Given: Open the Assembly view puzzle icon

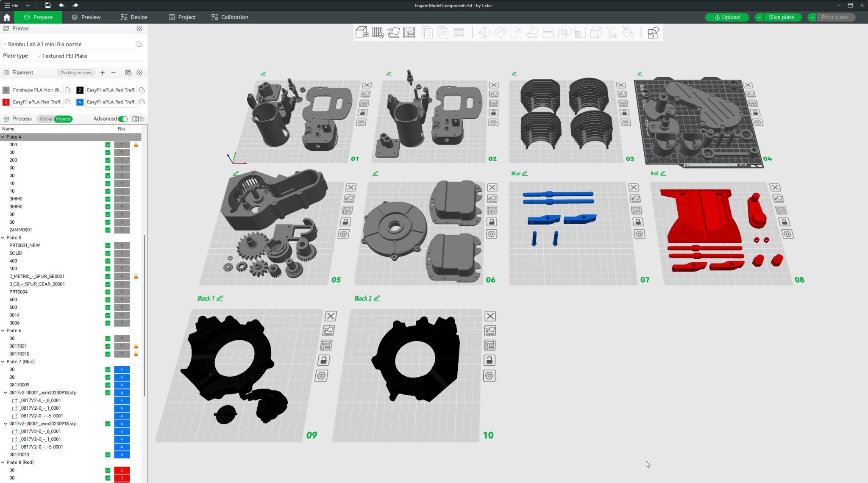Looking at the screenshot, I should [653, 33].
